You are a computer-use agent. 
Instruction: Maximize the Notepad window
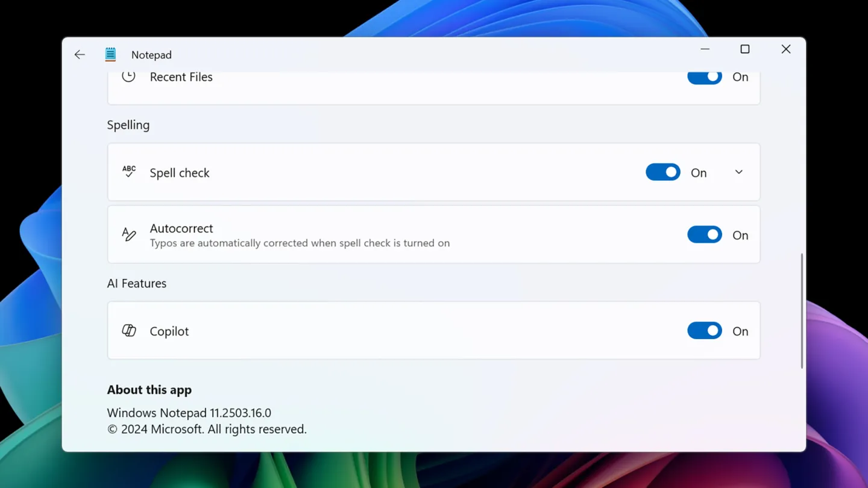[x=745, y=49]
